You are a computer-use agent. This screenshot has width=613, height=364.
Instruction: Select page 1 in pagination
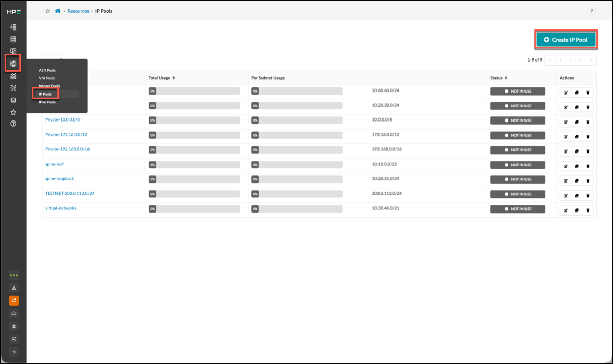coord(570,60)
